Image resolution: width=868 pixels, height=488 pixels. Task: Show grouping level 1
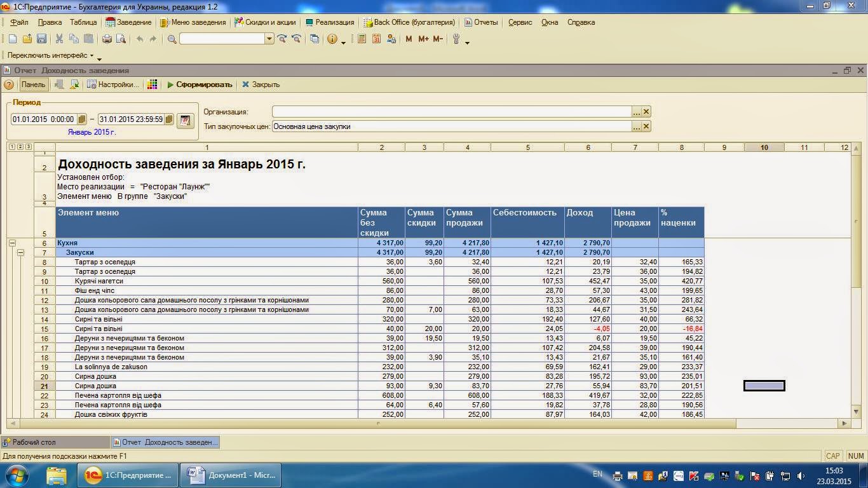12,147
